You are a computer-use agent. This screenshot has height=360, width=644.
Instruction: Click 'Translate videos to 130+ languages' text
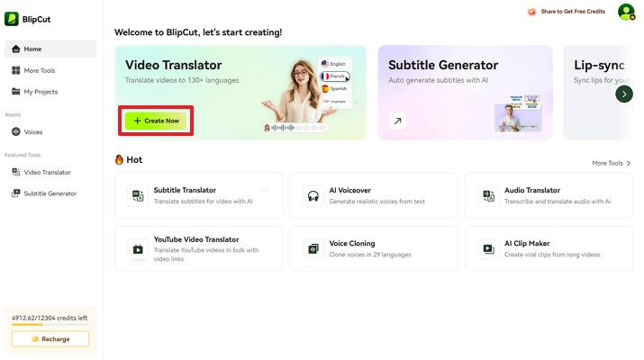tap(182, 80)
